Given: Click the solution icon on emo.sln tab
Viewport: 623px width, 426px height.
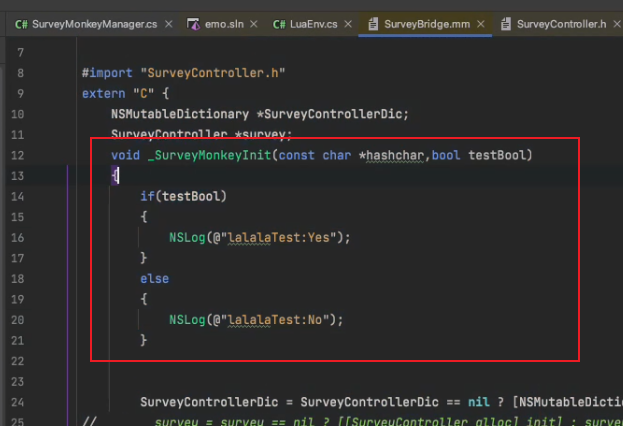Looking at the screenshot, I should (193, 24).
